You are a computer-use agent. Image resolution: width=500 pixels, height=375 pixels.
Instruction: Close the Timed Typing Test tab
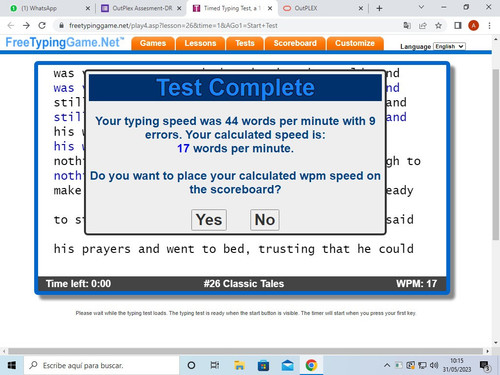click(x=270, y=8)
